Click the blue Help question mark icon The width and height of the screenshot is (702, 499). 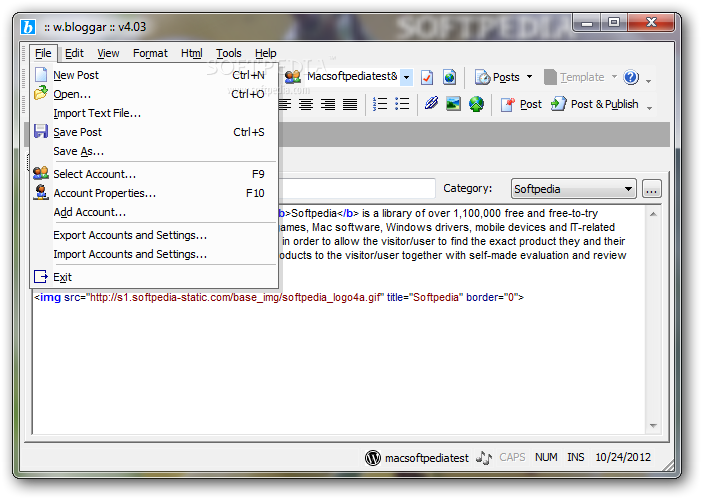(x=631, y=77)
